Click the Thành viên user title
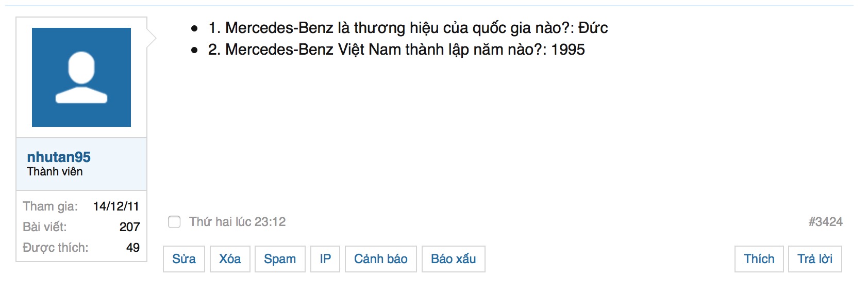Viewport: 868px width, 291px height. (55, 172)
